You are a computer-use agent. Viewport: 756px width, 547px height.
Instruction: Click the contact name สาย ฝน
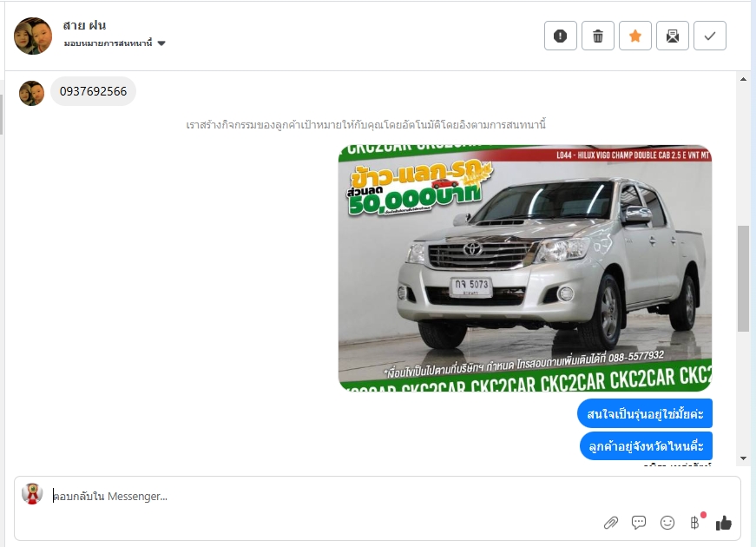[84, 25]
